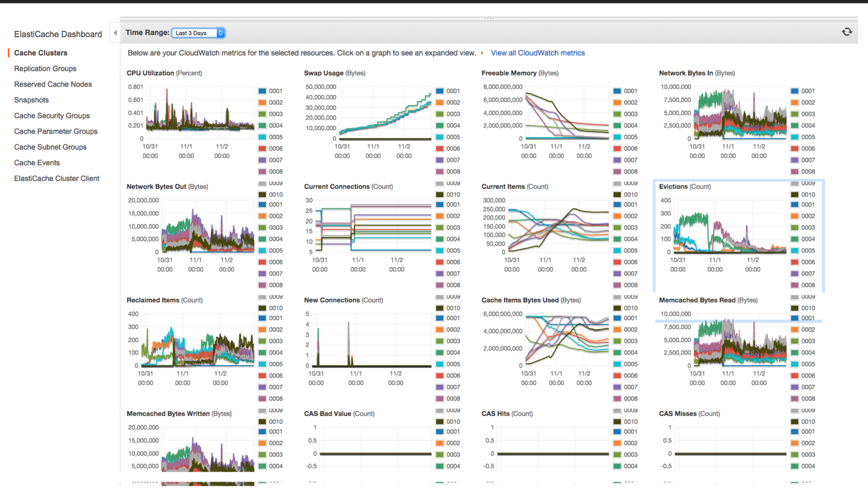Open Cache Security Groups
Image resolution: width=868 pixels, height=496 pixels.
click(x=52, y=116)
